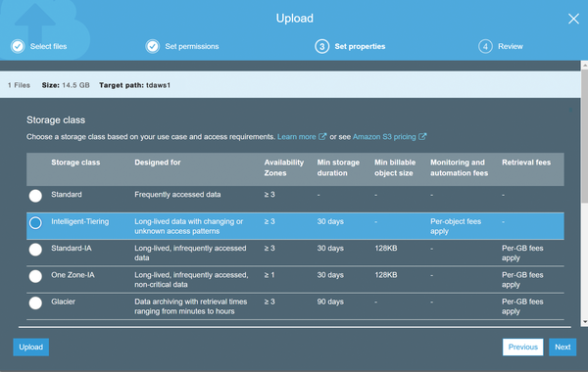The image size is (588, 372).
Task: Click the '30 days' cell in One Zone-IA row
Action: click(330, 275)
